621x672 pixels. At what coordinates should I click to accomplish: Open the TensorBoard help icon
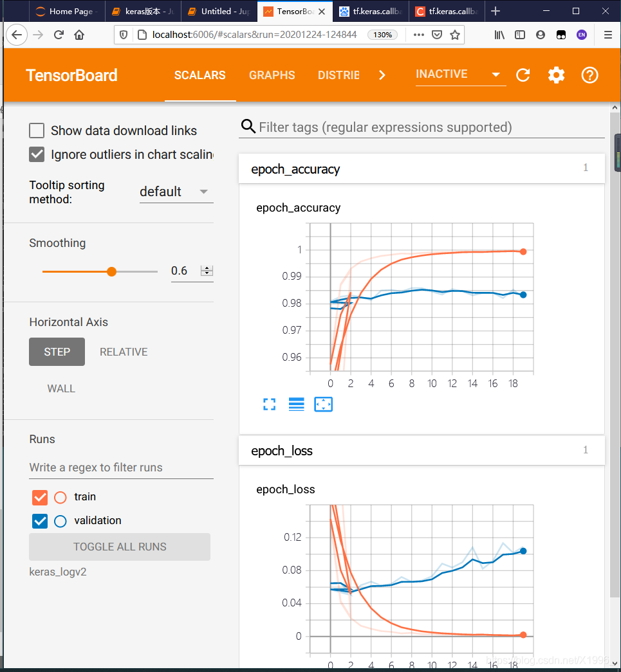[589, 75]
